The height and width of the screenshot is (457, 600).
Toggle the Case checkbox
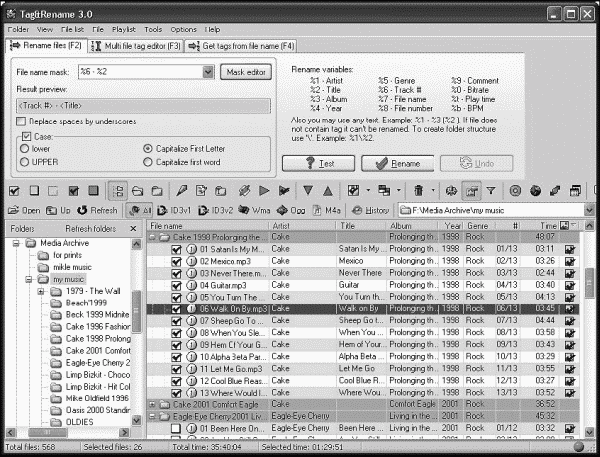coord(26,136)
